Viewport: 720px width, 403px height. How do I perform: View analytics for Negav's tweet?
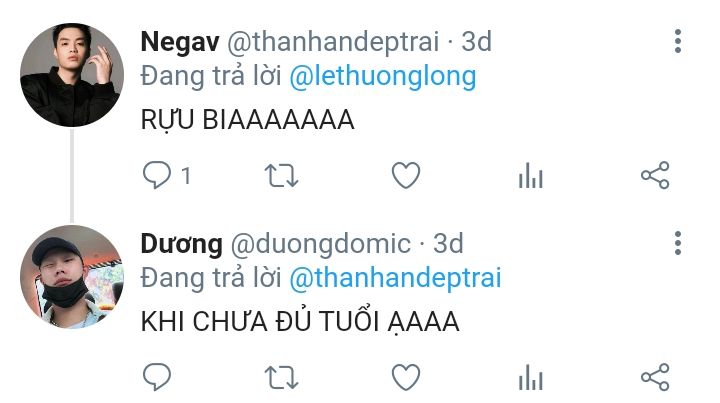[x=531, y=175]
